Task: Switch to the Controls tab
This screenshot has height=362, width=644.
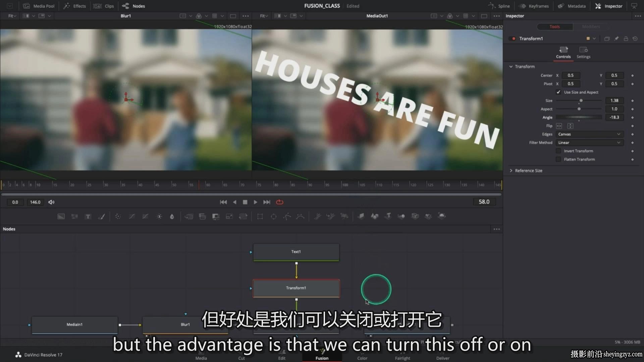Action: (563, 53)
